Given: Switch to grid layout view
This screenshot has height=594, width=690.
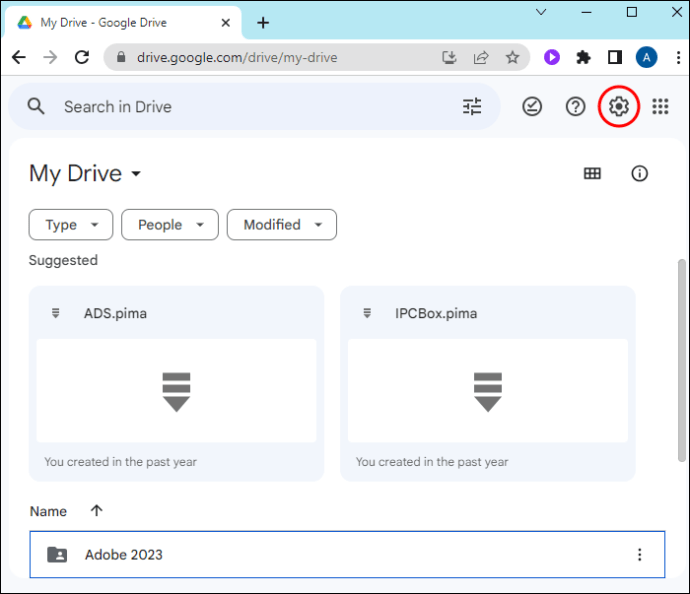Looking at the screenshot, I should point(592,173).
